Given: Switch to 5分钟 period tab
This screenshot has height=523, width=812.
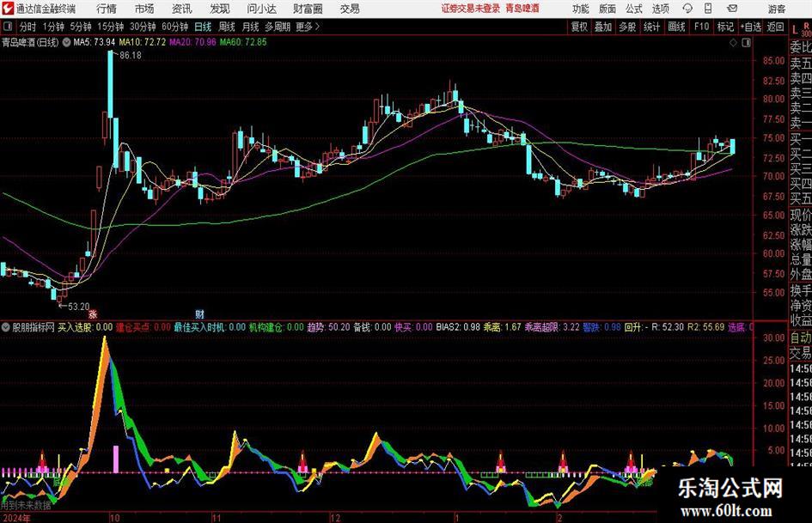Looking at the screenshot, I should coord(81,27).
